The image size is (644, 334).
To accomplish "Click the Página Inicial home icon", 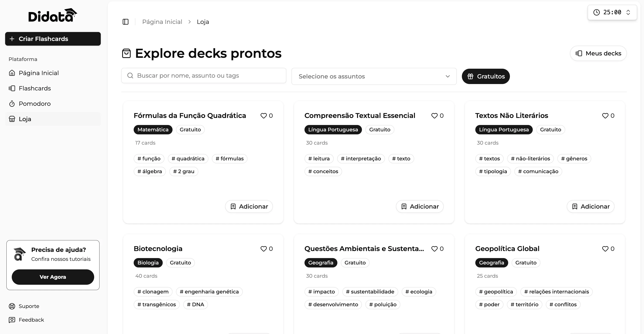I will pos(12,73).
